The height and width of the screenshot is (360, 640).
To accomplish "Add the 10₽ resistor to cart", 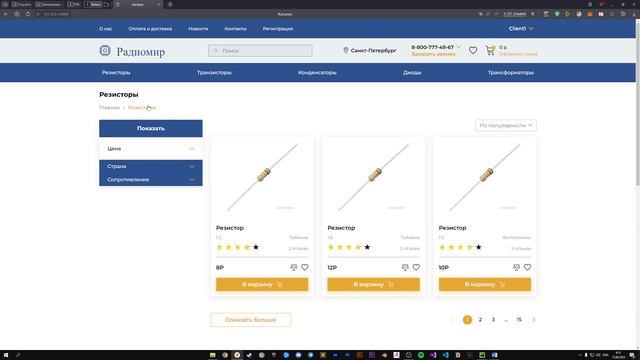I will 485,284.
